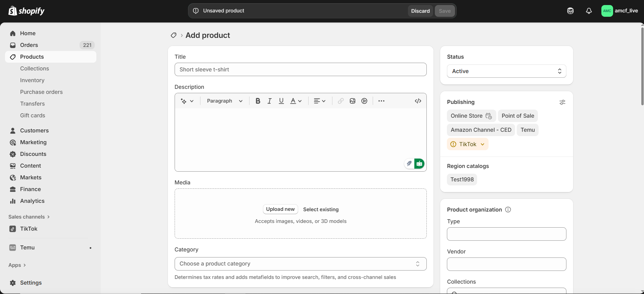Screen dimensions: 644x294
Task: Insert image into description editor
Action: (352, 101)
